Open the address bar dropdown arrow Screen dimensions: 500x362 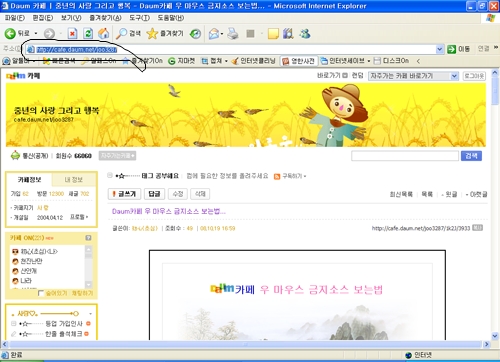[x=439, y=49]
